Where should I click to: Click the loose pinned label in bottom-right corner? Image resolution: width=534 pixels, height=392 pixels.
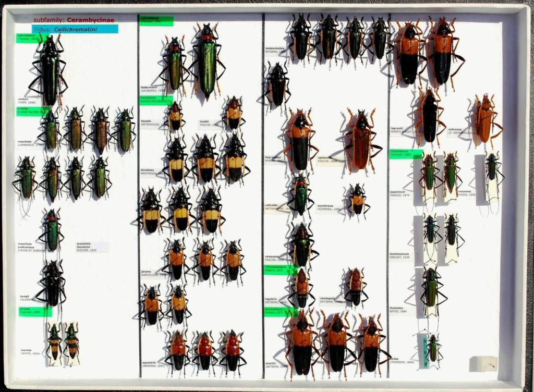483,363
